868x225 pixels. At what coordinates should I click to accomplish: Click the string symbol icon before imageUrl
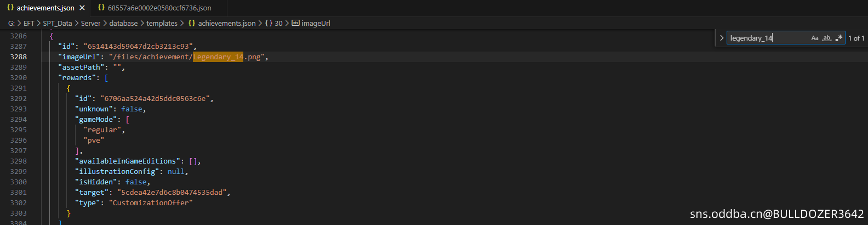(x=295, y=23)
